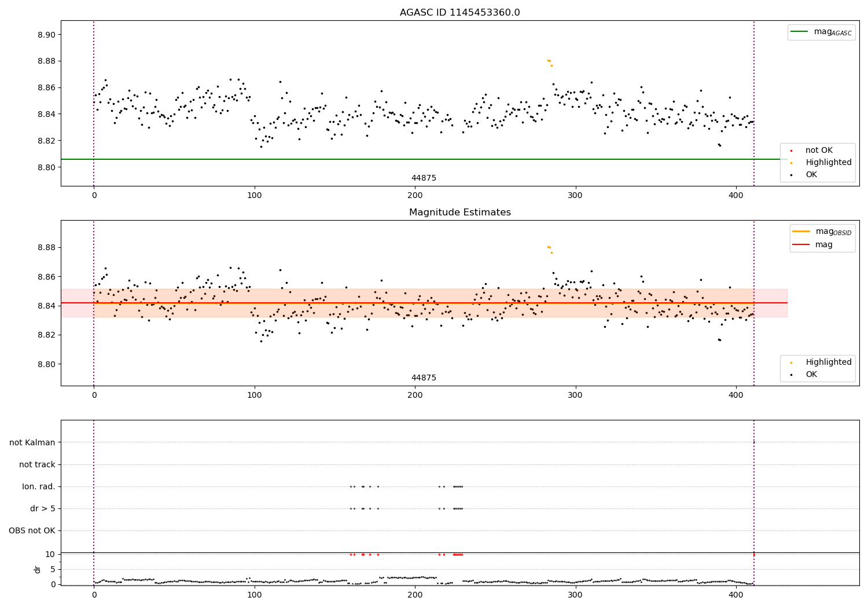Screen dimensions: 868x608
Task: Click 'Highlighted' legend entry in AGASC ID plot
Action: [829, 163]
